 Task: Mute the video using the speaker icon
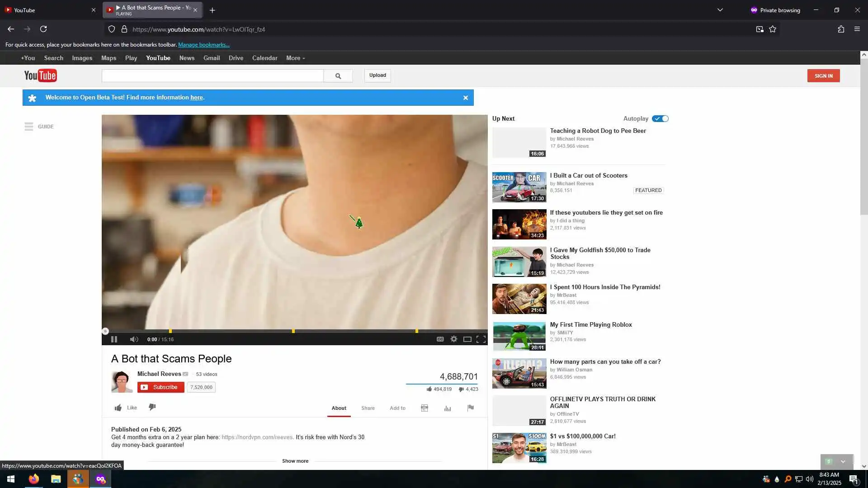pyautogui.click(x=134, y=339)
